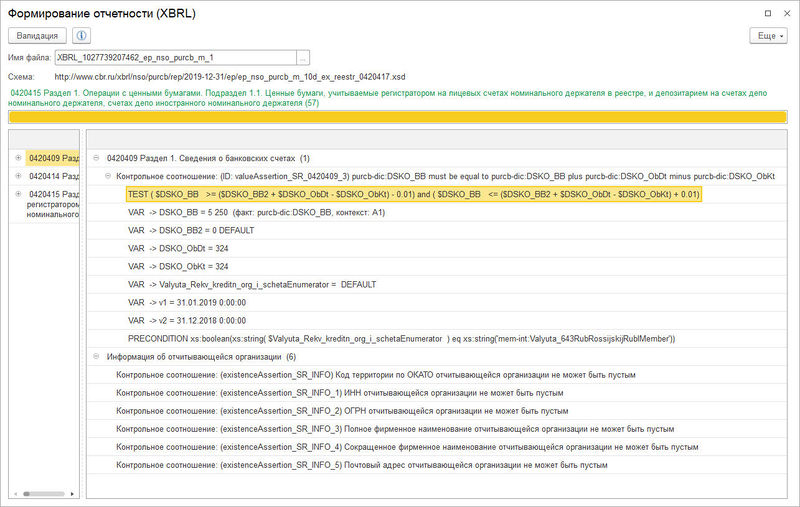
Task: Collapse the valueAssertion_SR_0420409_3 control relation node
Action: pos(107,176)
